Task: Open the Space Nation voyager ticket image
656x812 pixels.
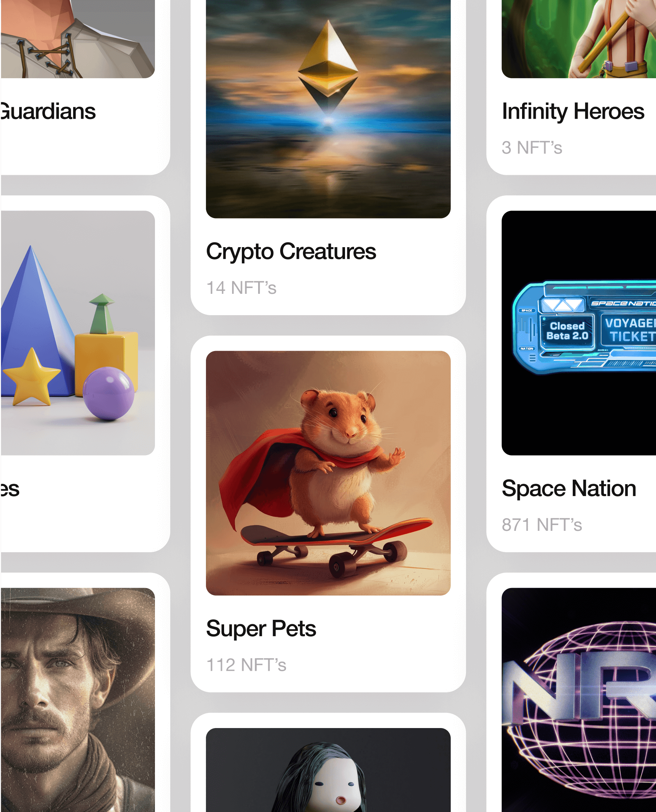Action: coord(579,333)
